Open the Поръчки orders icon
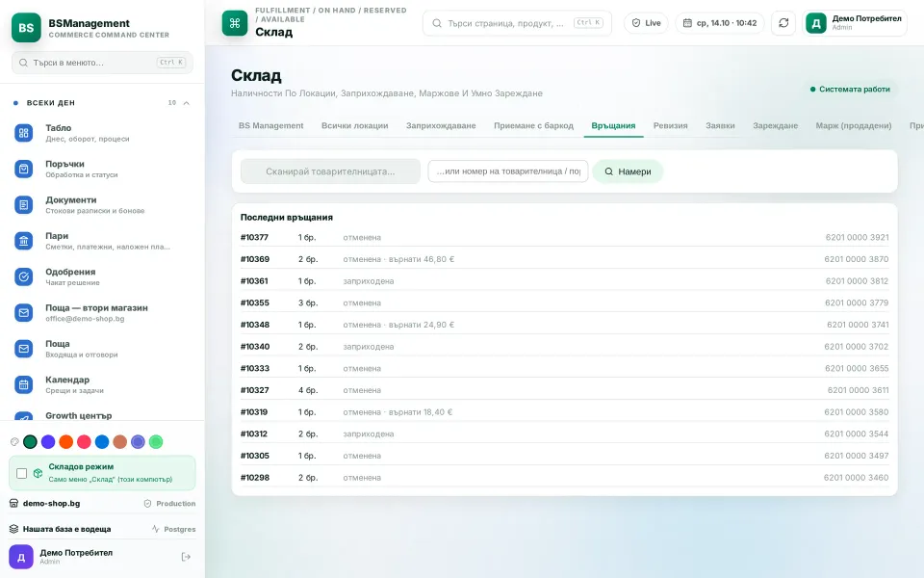The image size is (924, 578). (23, 169)
